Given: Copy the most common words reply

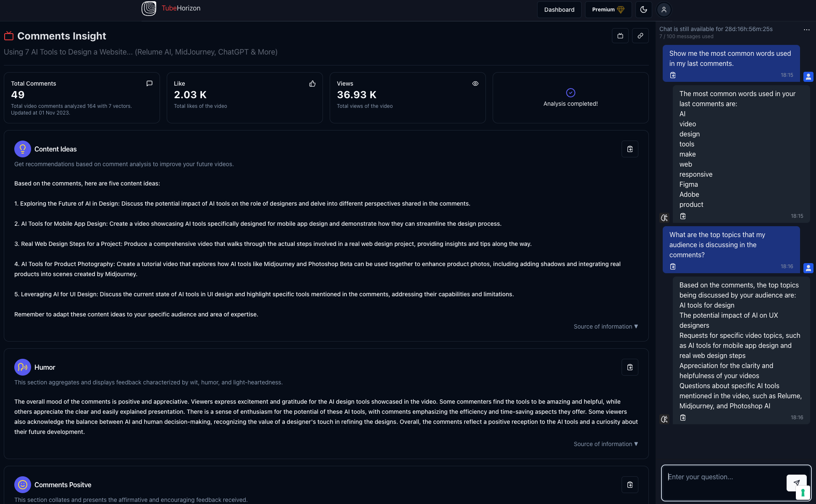Looking at the screenshot, I should pyautogui.click(x=683, y=216).
